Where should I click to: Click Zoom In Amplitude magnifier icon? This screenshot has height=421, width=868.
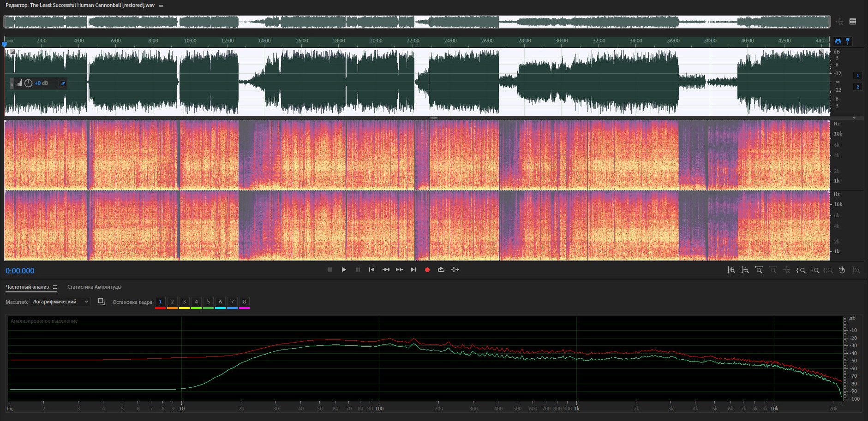click(731, 270)
